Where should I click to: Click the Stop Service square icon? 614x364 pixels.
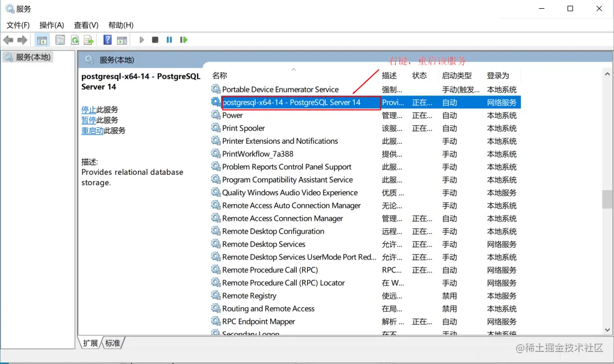(x=155, y=40)
